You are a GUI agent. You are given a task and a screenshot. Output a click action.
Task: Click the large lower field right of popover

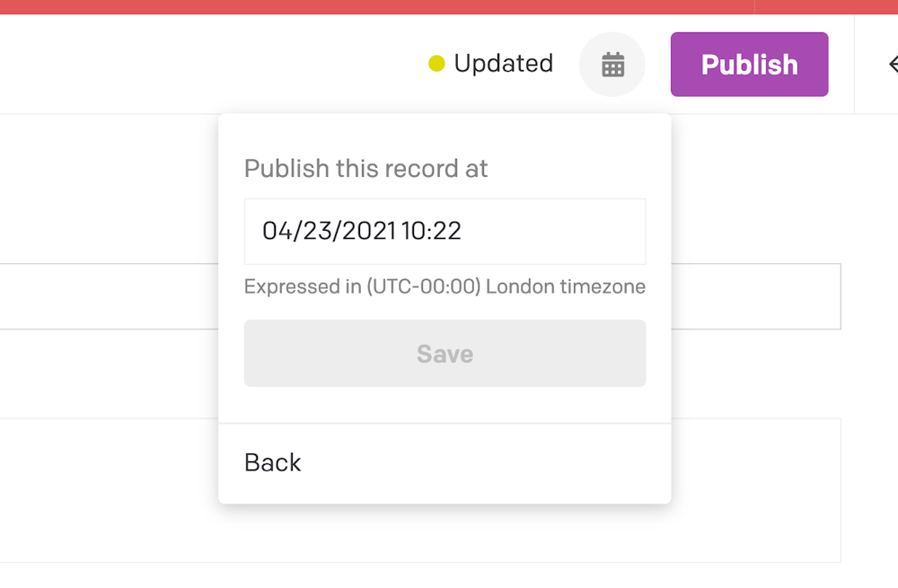click(756, 491)
